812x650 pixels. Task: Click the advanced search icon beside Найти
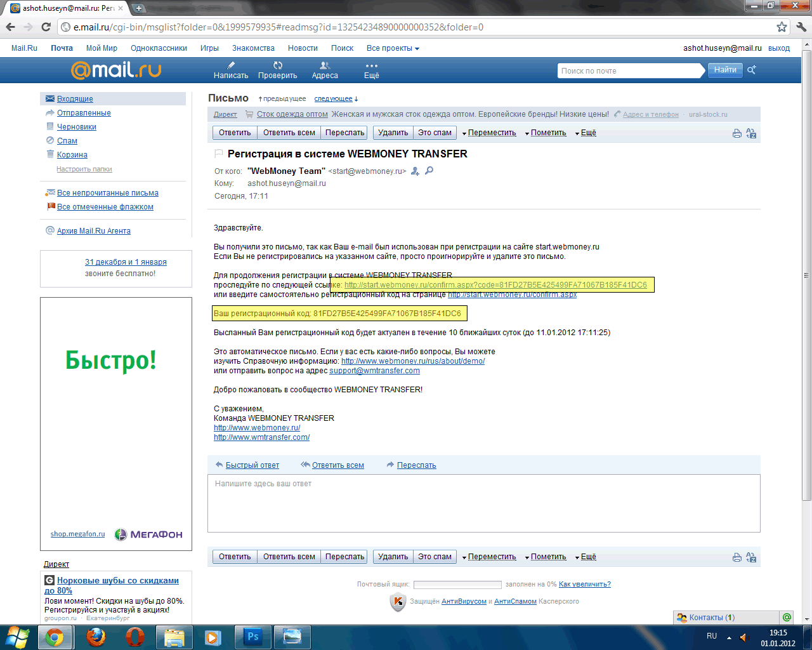(752, 70)
